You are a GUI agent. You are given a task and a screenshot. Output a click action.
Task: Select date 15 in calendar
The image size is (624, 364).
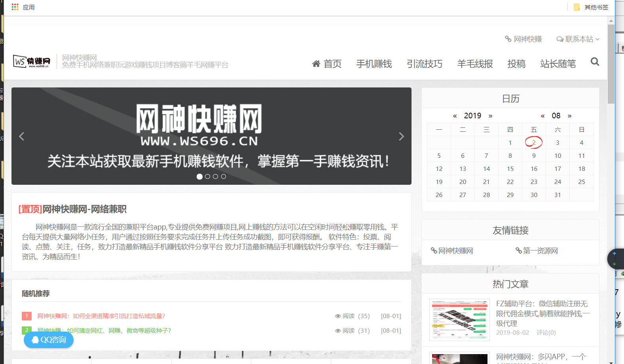click(510, 169)
